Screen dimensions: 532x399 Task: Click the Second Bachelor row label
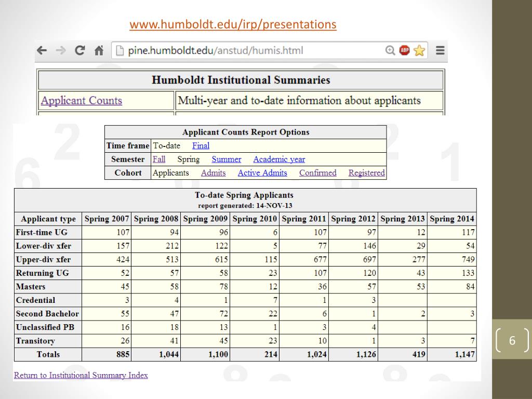(47, 314)
